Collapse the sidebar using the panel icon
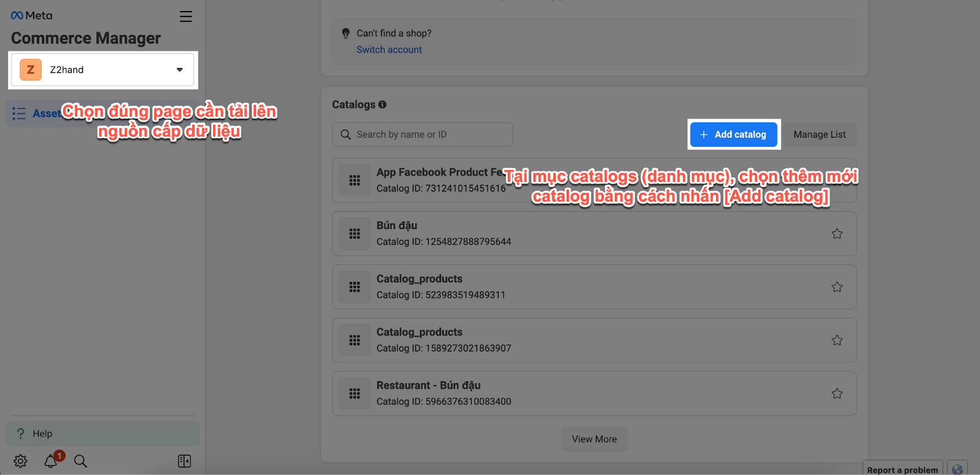The width and height of the screenshot is (980, 475). [184, 461]
